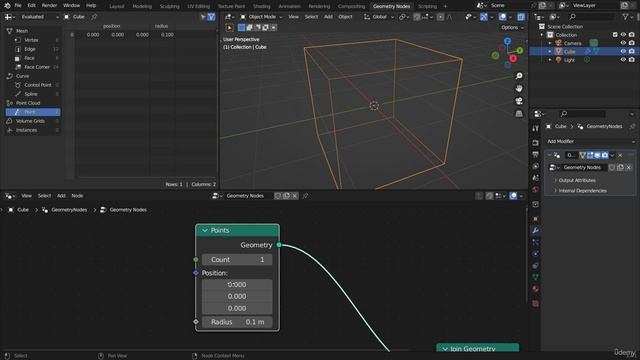Viewport: 640px width, 360px height.
Task: Disable Cube render camera icon in outliner
Action: tap(632, 51)
